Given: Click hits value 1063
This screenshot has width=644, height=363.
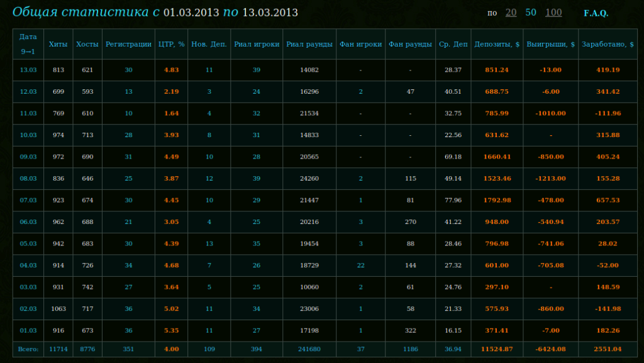Looking at the screenshot, I should tap(58, 309).
